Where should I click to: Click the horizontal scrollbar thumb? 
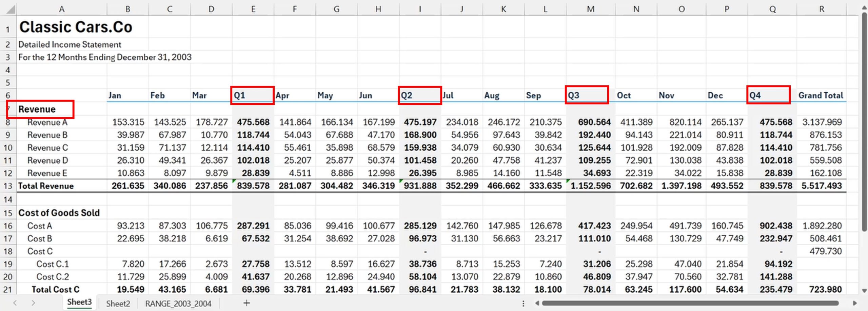click(x=690, y=303)
